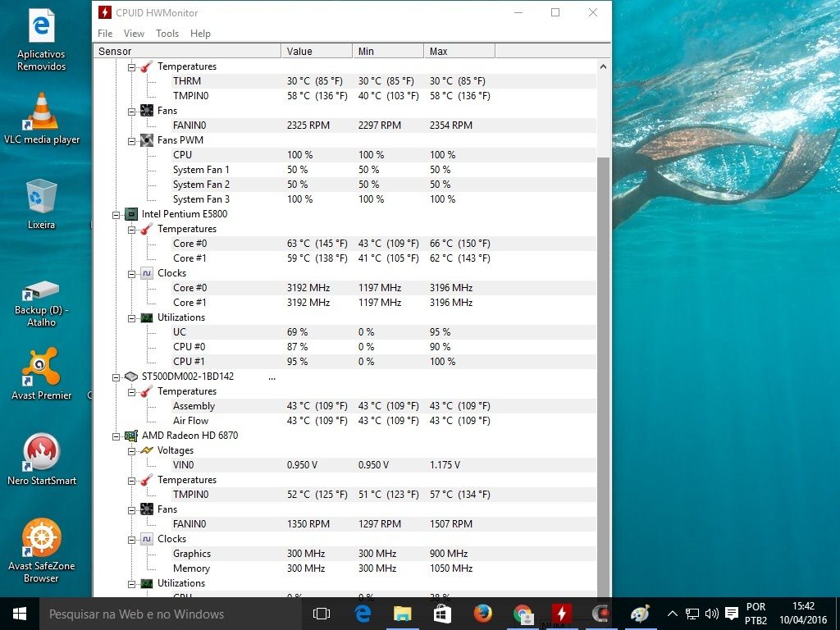840x630 pixels.
Task: Click the vertical scrollbar thumb in HWMonitor
Action: click(x=603, y=377)
